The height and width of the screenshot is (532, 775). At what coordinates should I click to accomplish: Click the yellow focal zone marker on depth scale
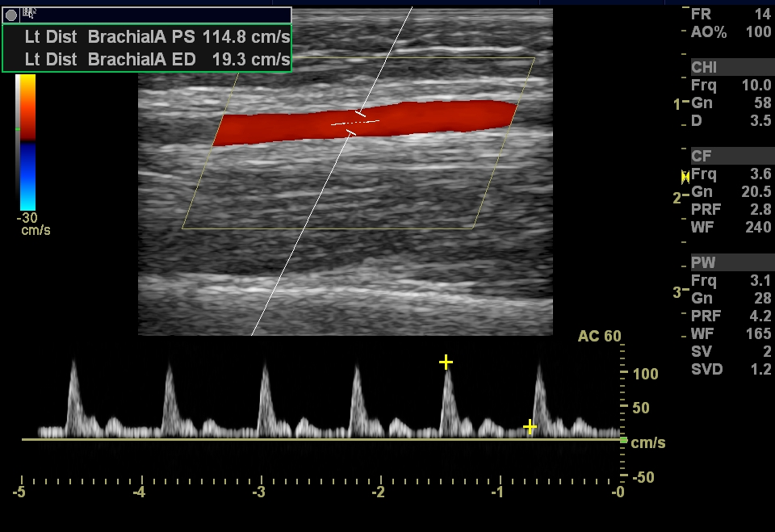(685, 176)
